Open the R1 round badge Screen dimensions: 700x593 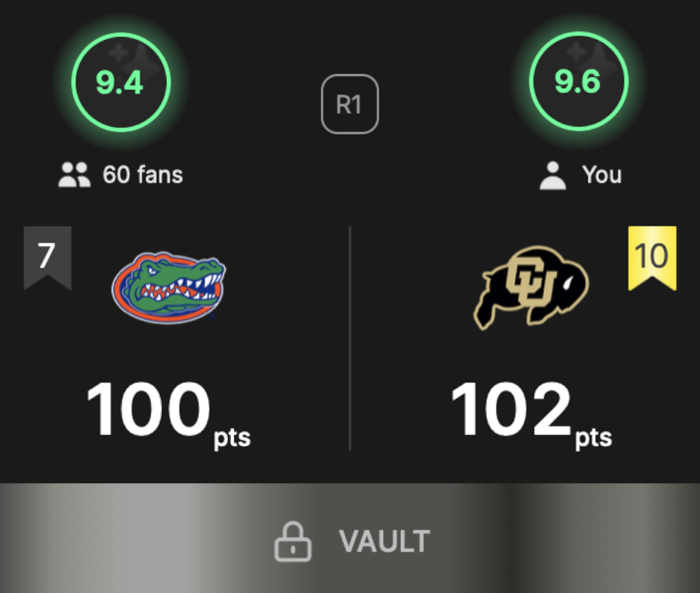pyautogui.click(x=349, y=104)
